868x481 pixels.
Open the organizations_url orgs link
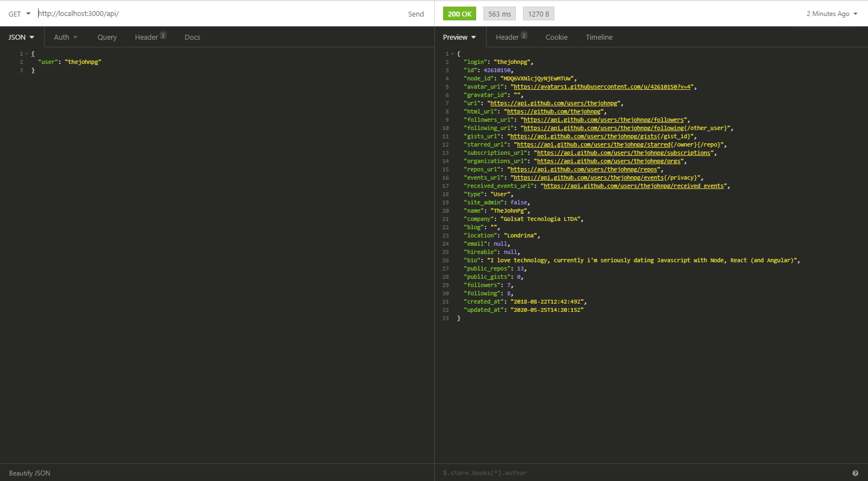[609, 161]
